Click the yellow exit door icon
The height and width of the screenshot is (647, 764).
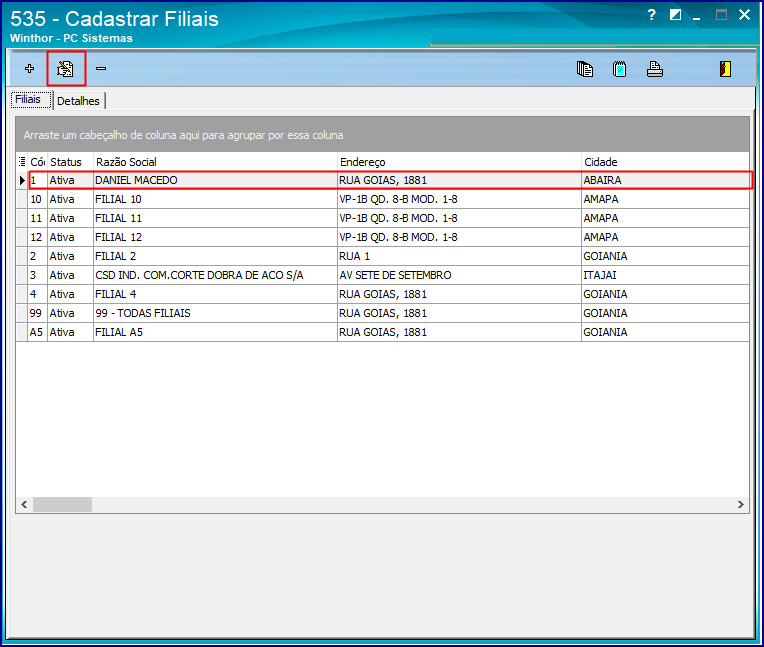(725, 69)
